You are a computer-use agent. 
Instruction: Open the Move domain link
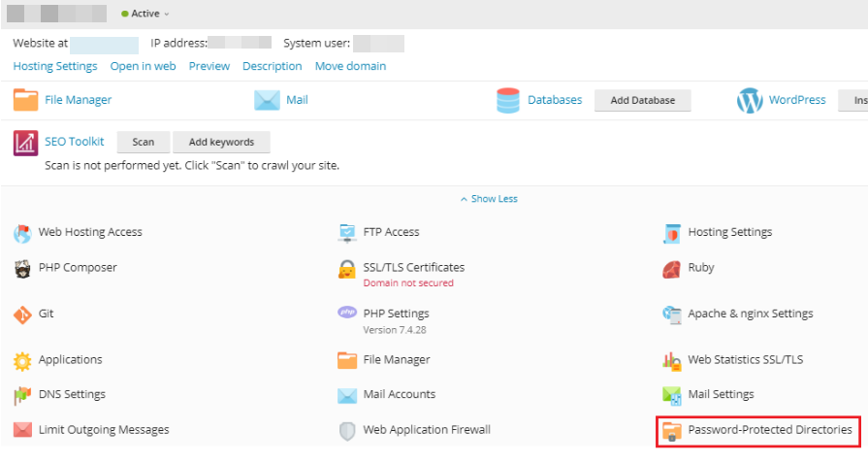click(350, 66)
